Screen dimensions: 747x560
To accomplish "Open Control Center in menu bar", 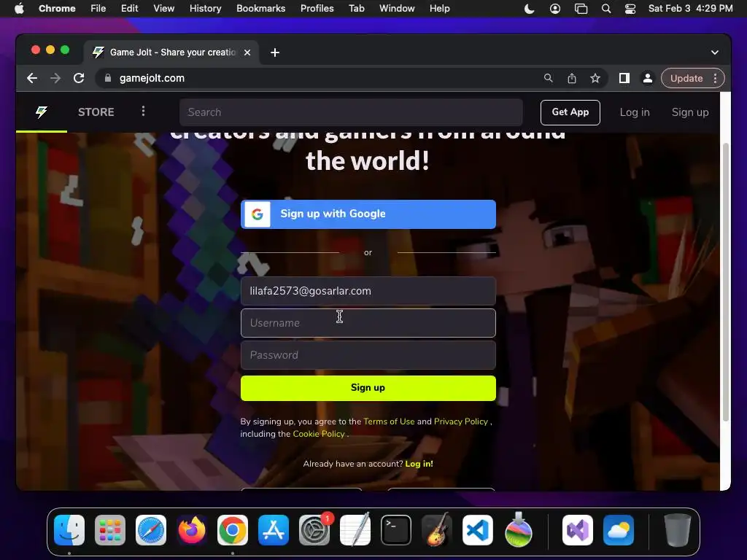I will click(630, 8).
